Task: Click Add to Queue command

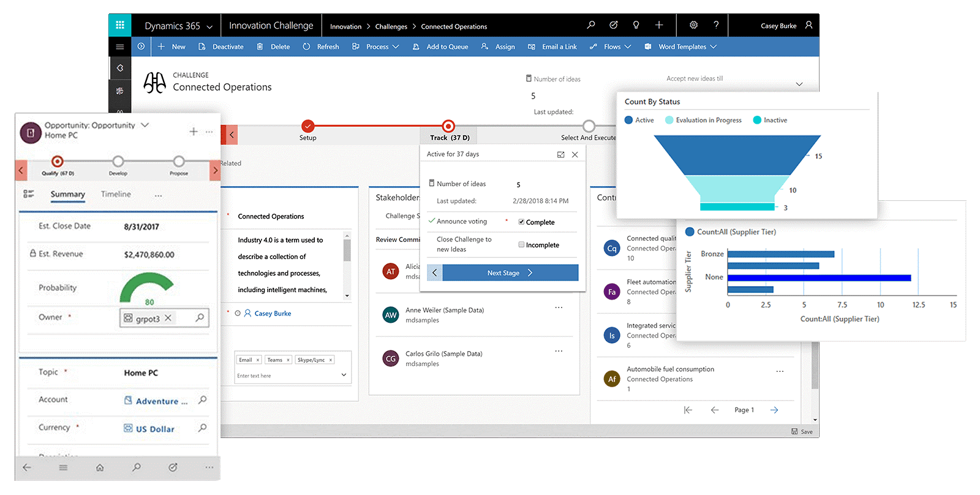Action: point(440,47)
